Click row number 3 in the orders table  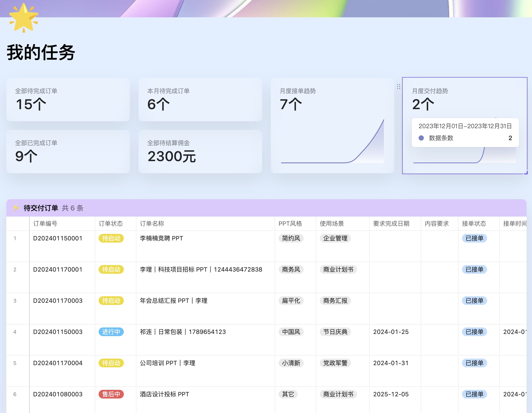coord(15,301)
